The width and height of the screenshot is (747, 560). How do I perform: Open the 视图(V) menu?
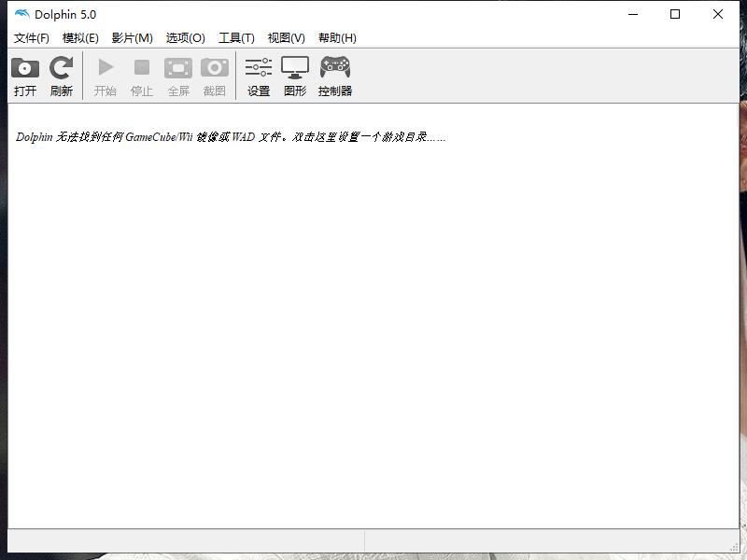285,38
